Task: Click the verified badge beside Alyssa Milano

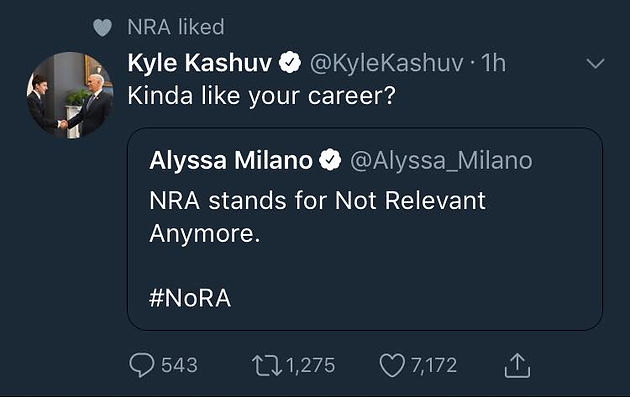Action: pos(330,160)
